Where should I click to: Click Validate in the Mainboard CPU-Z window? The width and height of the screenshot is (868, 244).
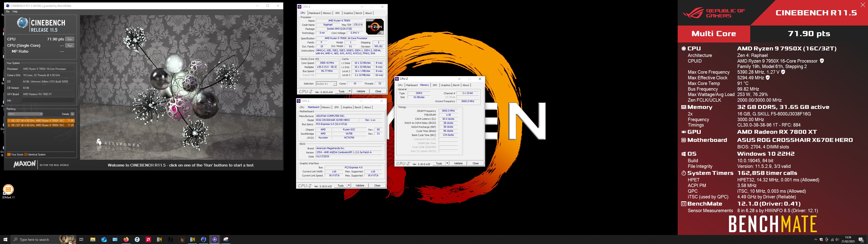tap(360, 186)
